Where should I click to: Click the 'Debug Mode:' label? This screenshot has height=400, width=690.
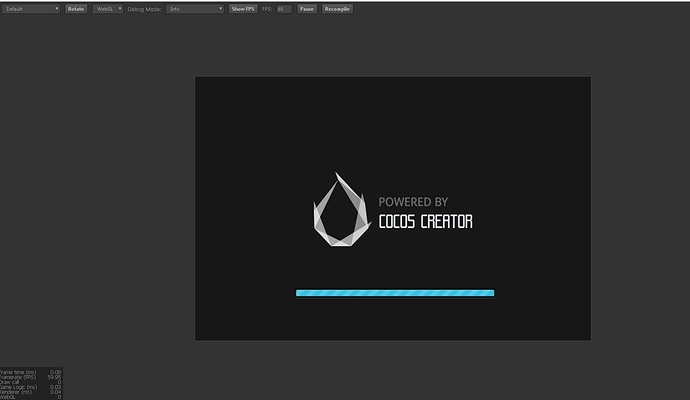pyautogui.click(x=144, y=9)
